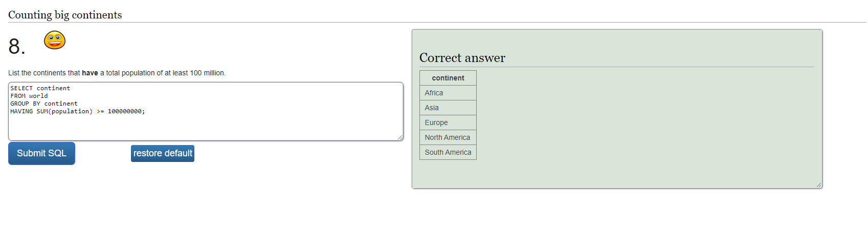Viewport: 868px width, 226px height.
Task: Place cursor on FROM world line
Action: point(29,96)
